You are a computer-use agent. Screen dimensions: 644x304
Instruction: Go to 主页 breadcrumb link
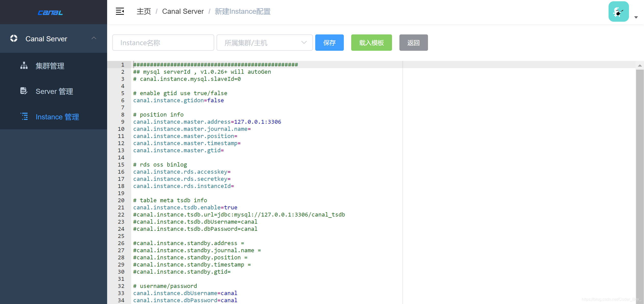tap(144, 11)
